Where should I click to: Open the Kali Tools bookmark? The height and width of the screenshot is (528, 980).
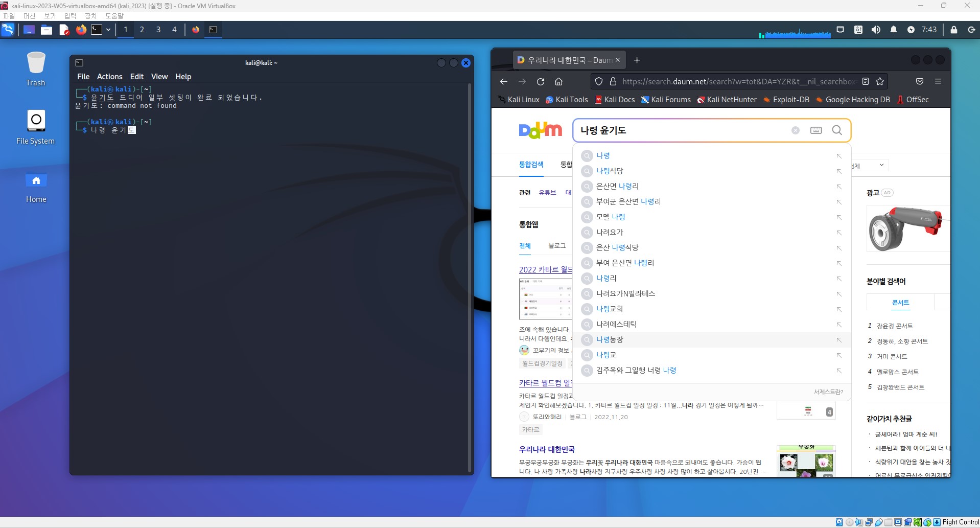point(567,100)
